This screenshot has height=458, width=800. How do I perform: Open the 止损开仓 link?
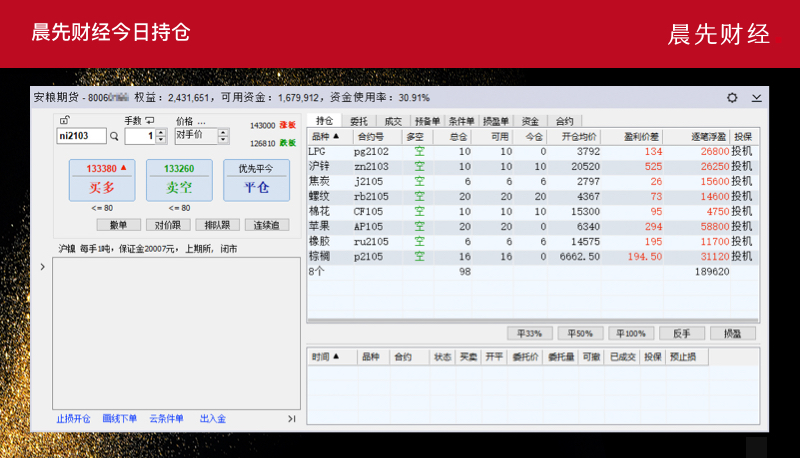point(73,419)
